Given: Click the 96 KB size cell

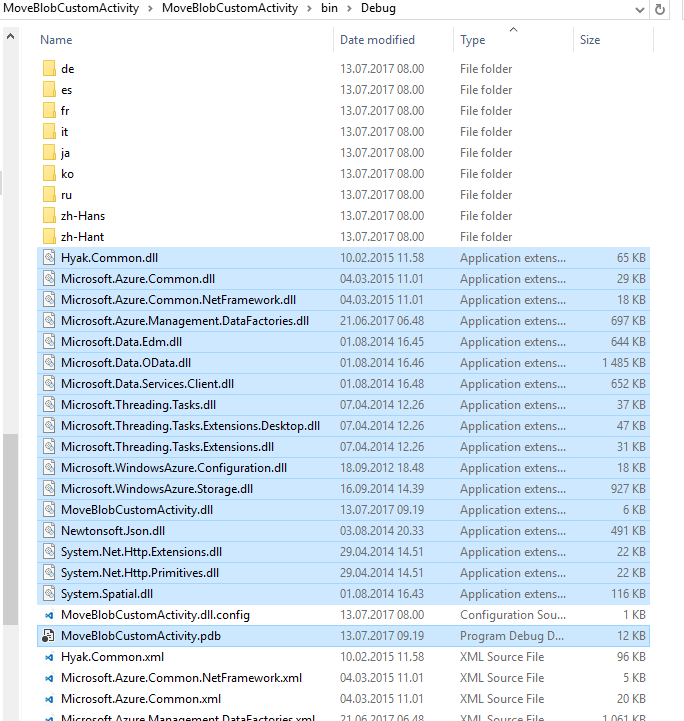Looking at the screenshot, I should pos(631,657).
